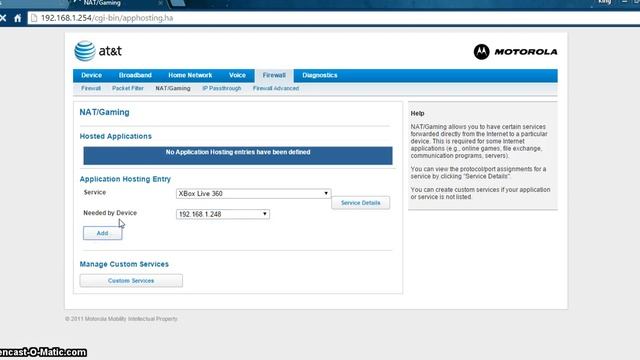This screenshot has height=360, width=640.
Task: Open IP Passthrough sub-menu
Action: point(222,88)
